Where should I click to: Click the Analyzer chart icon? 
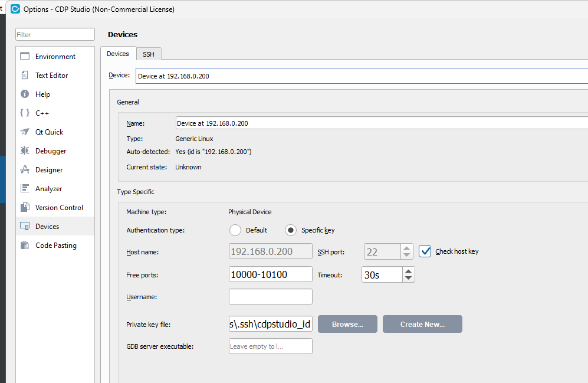pos(25,188)
